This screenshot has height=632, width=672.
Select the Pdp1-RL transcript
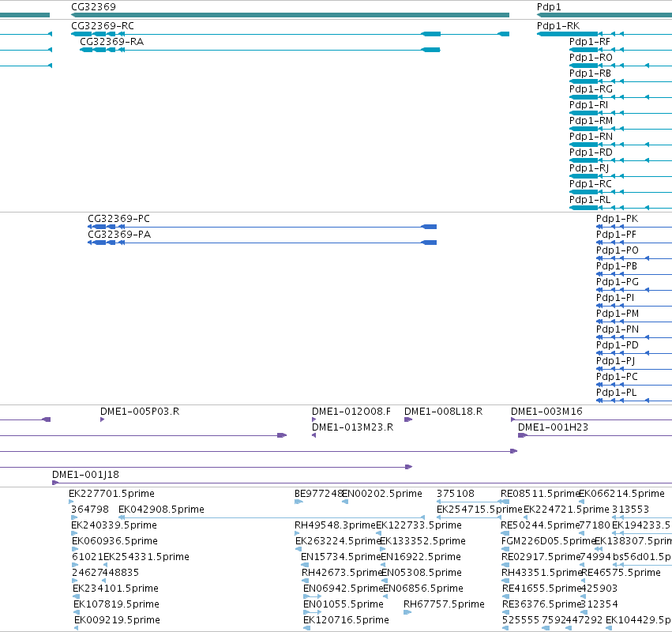[621, 208]
